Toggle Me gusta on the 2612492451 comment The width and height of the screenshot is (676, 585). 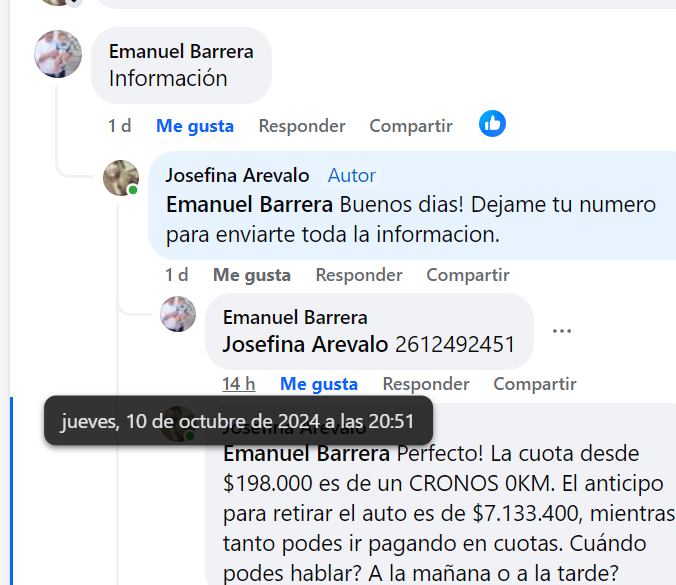click(x=319, y=384)
